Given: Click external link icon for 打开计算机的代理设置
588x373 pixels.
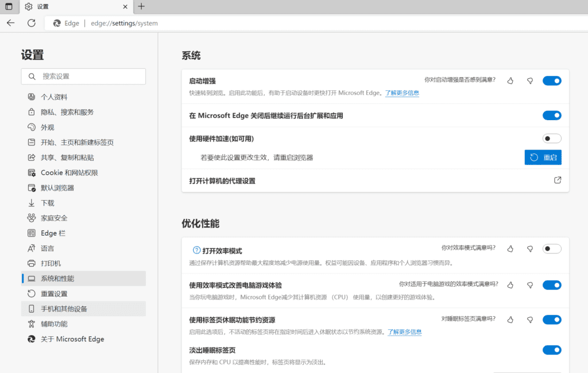Looking at the screenshot, I should pyautogui.click(x=557, y=180).
